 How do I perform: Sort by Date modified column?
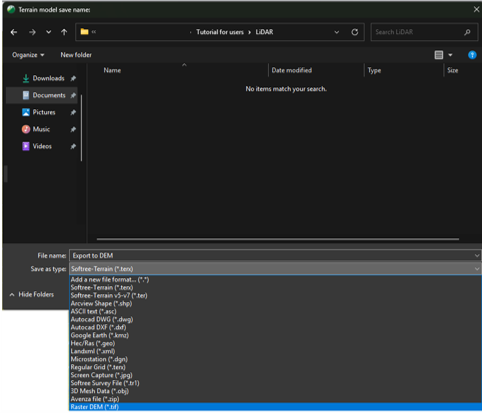tap(292, 70)
